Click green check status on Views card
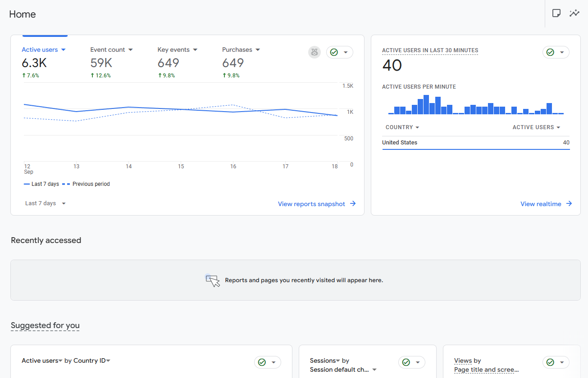 point(550,362)
